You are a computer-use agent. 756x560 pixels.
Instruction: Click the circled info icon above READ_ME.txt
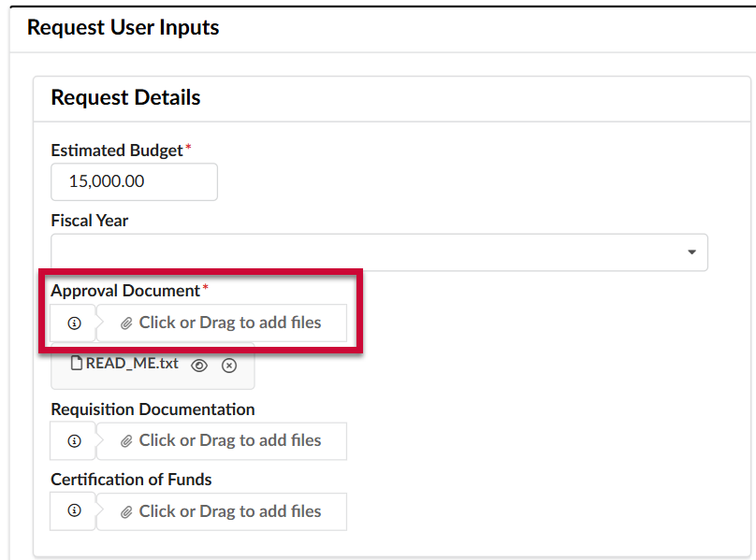(x=74, y=323)
